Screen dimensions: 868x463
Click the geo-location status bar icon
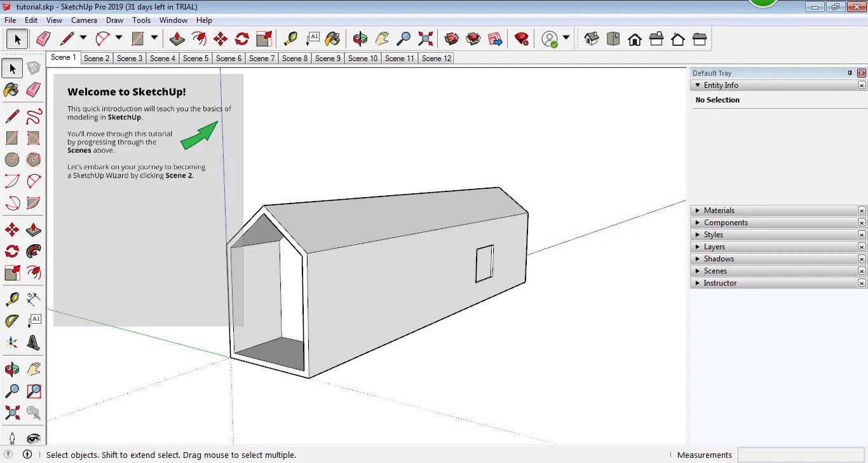8,454
